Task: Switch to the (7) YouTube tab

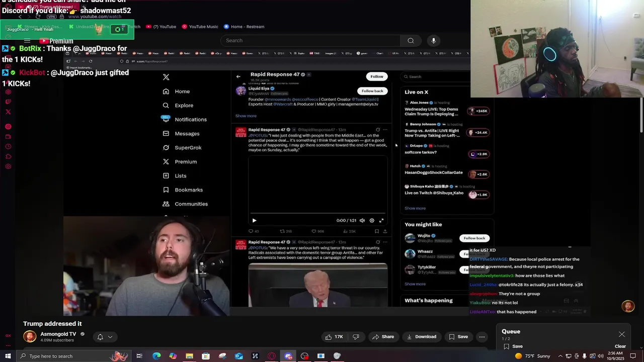Action: pyautogui.click(x=161, y=27)
